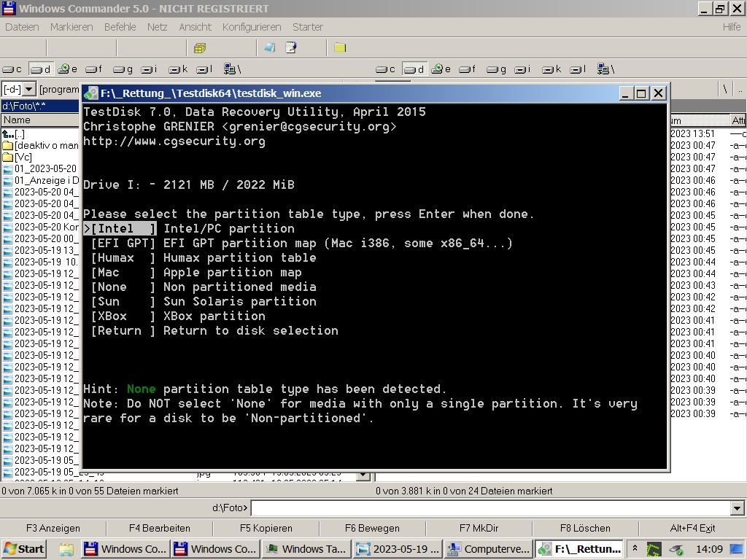Open the Windows Start menu
Screen dimensions: 747x560
(24, 549)
